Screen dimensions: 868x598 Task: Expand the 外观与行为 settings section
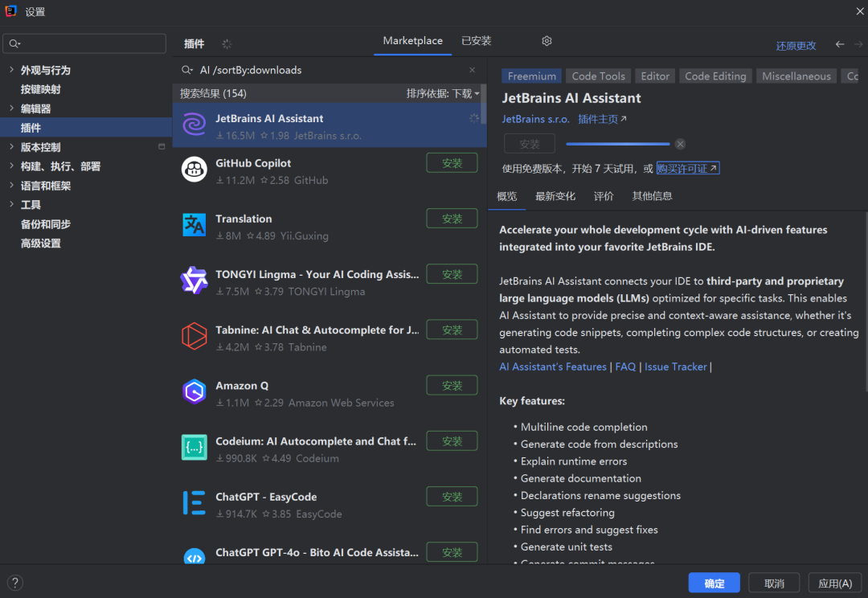pyautogui.click(x=11, y=70)
